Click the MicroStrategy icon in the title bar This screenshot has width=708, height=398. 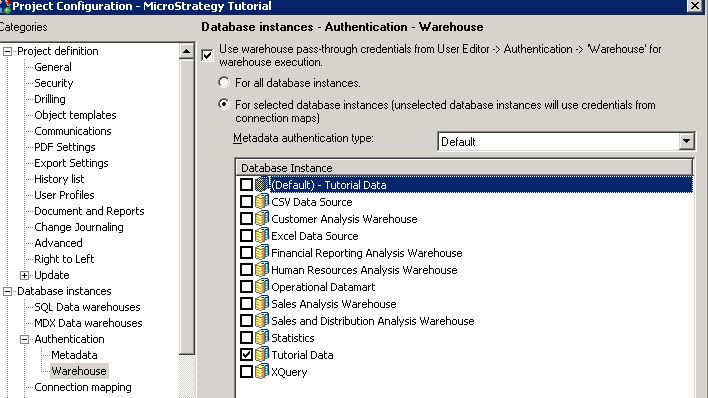pyautogui.click(x=5, y=6)
